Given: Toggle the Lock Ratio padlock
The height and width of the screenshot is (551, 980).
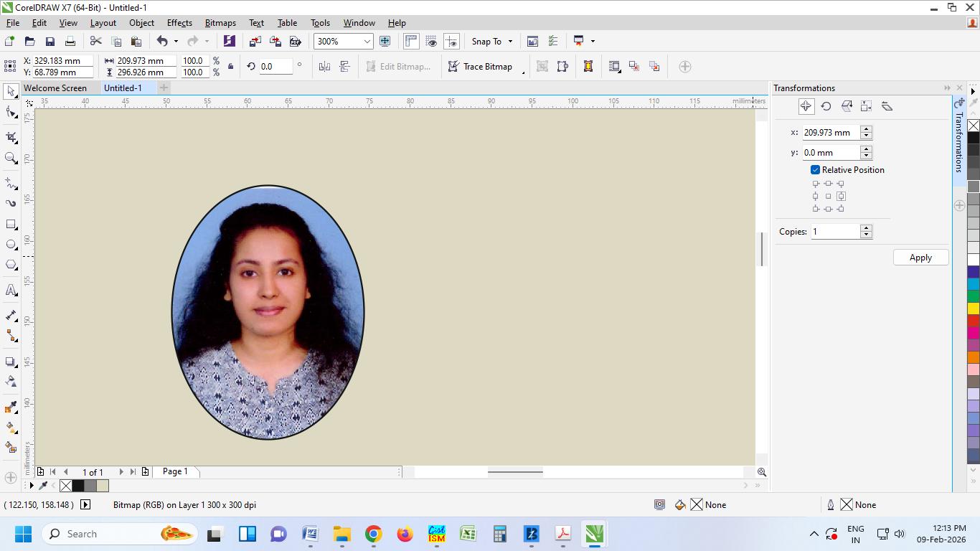Looking at the screenshot, I should (230, 67).
